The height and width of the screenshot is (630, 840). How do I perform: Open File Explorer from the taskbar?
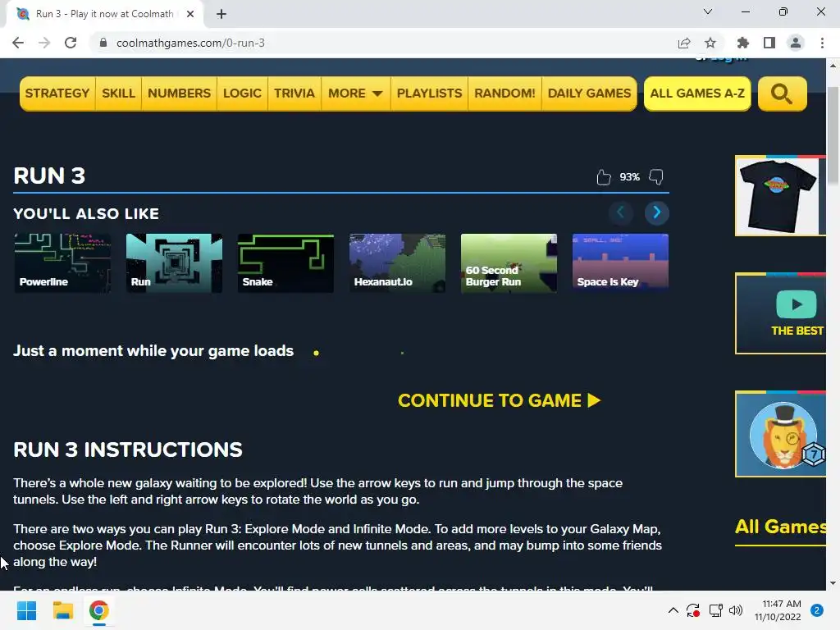click(x=62, y=610)
